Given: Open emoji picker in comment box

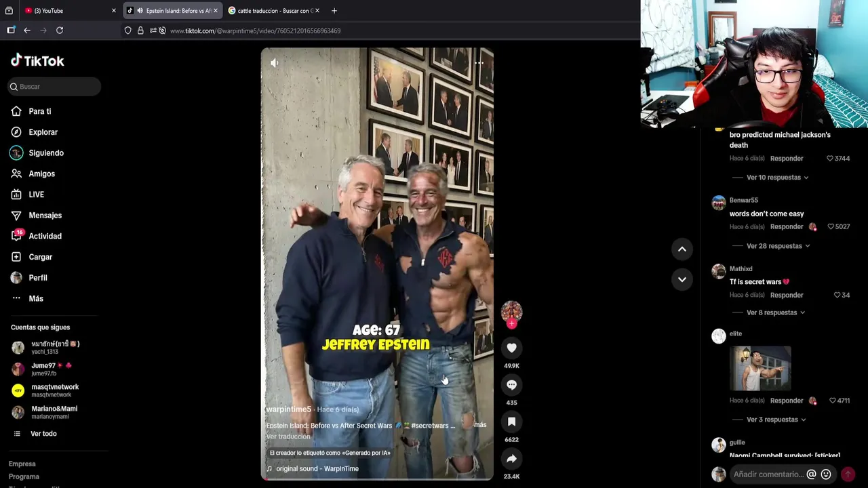Looking at the screenshot, I should (826, 474).
